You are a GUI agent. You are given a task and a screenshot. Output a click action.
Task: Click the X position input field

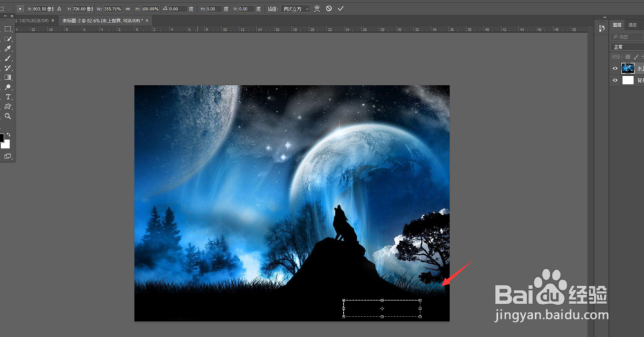pyautogui.click(x=43, y=8)
